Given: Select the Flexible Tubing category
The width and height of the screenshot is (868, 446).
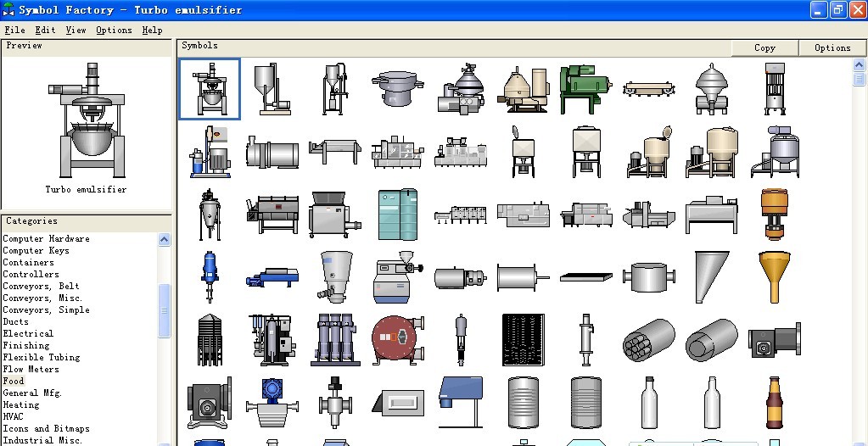Looking at the screenshot, I should coord(42,358).
